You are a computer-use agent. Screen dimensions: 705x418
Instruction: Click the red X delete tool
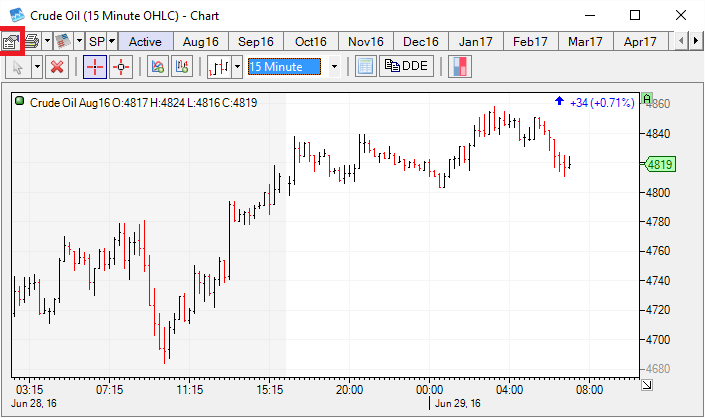[57, 67]
